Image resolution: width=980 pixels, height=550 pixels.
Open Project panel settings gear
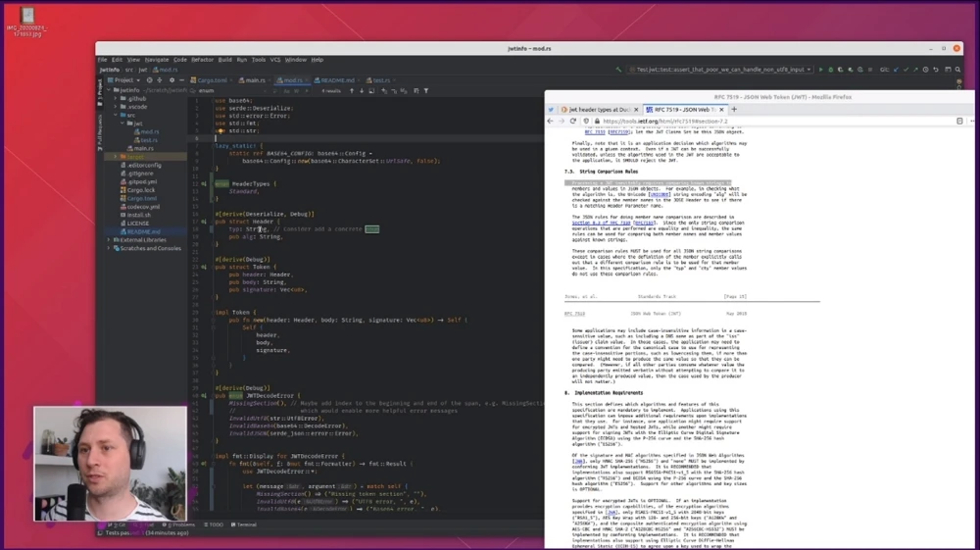pyautogui.click(x=171, y=80)
